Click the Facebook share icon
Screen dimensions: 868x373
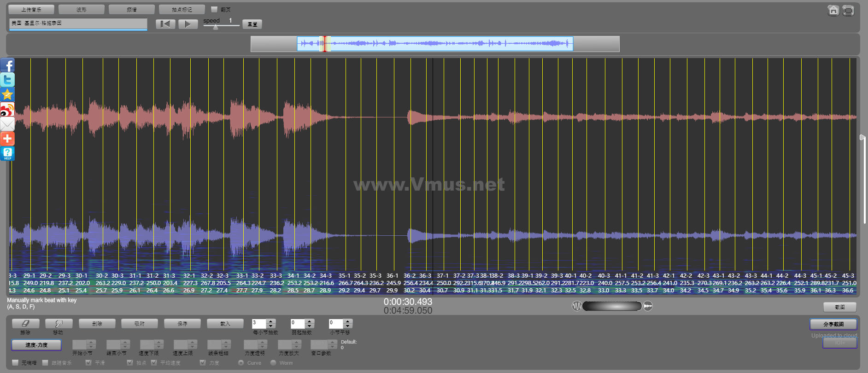(x=8, y=65)
